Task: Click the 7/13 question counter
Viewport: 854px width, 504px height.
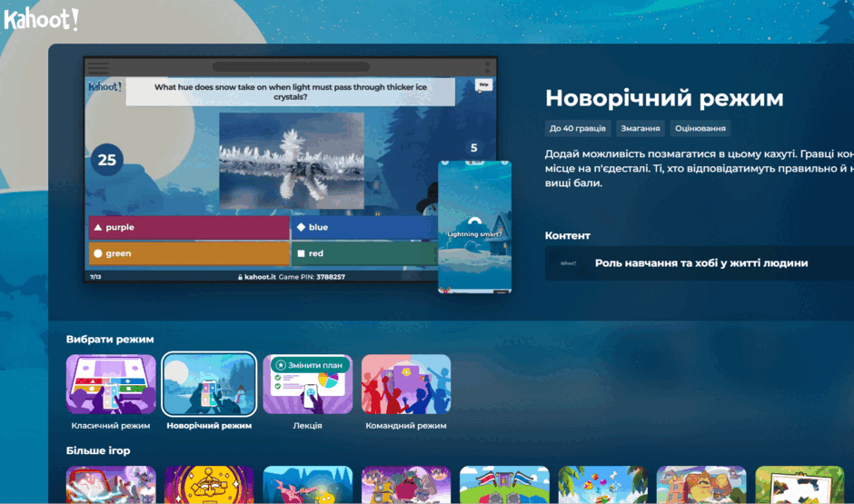Action: tap(95, 277)
